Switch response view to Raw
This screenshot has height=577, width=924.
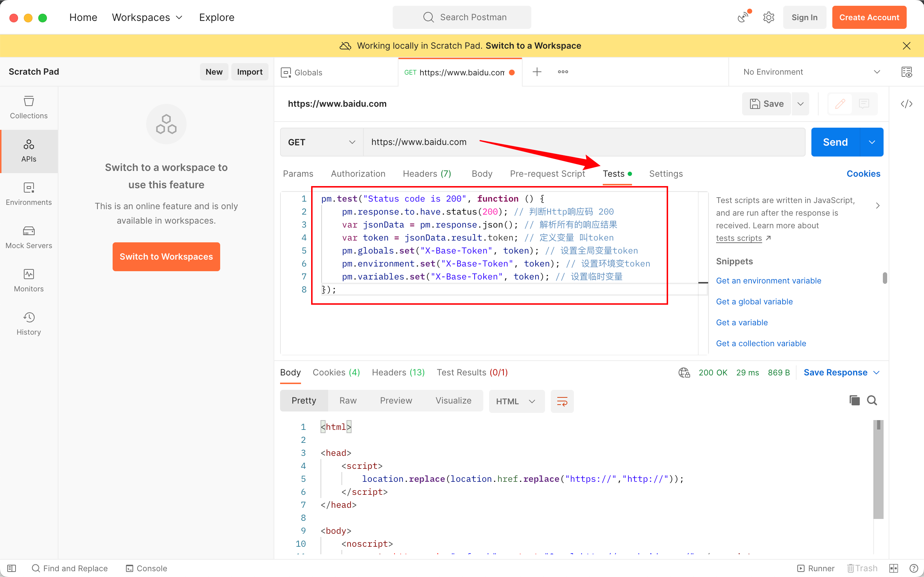coord(348,400)
